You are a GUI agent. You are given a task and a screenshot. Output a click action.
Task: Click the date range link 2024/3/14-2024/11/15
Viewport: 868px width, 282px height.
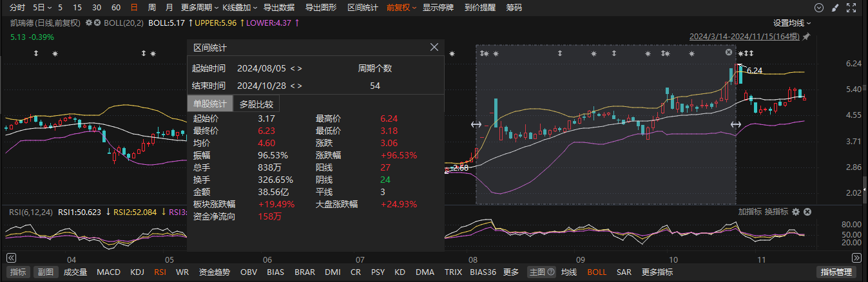tap(745, 37)
